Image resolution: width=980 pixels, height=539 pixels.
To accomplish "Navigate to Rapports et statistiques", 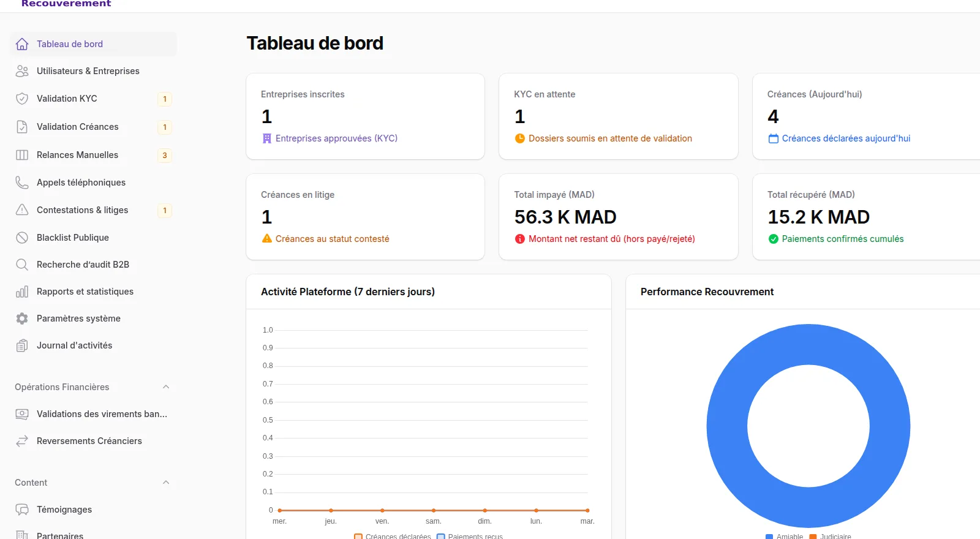I will pyautogui.click(x=94, y=292).
